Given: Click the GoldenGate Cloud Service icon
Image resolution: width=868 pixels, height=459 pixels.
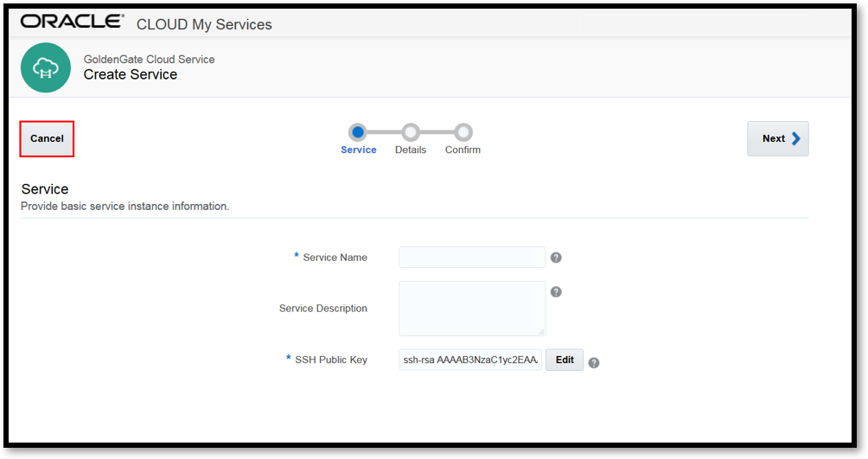Looking at the screenshot, I should tap(46, 67).
